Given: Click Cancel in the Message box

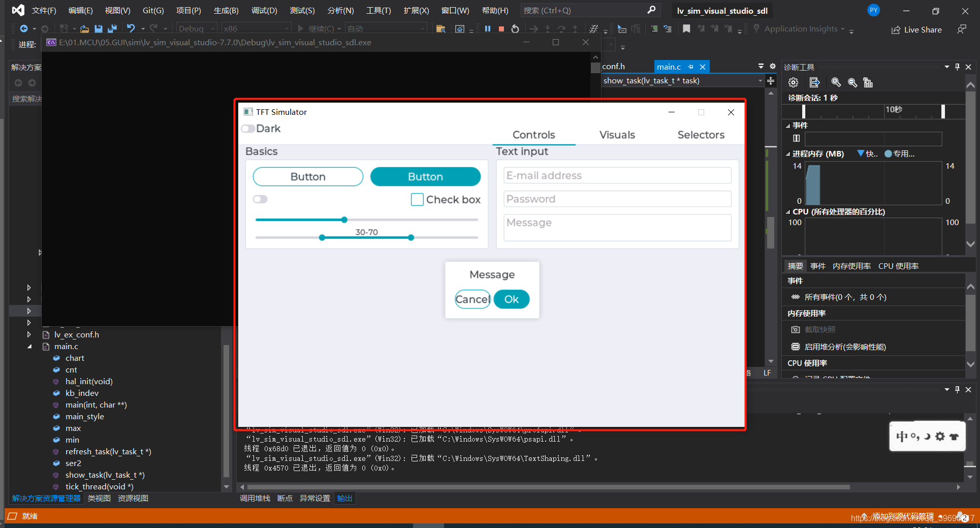Looking at the screenshot, I should click(x=472, y=299).
